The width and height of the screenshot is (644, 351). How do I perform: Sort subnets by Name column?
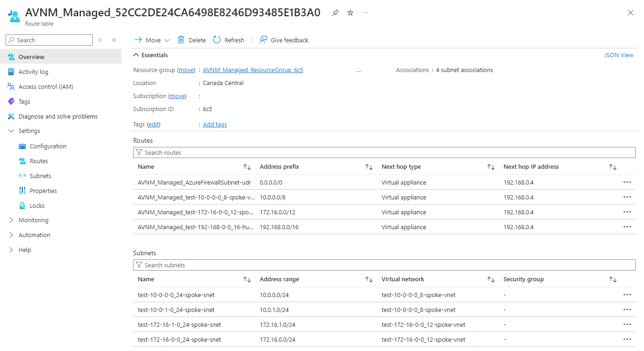pyautogui.click(x=247, y=279)
